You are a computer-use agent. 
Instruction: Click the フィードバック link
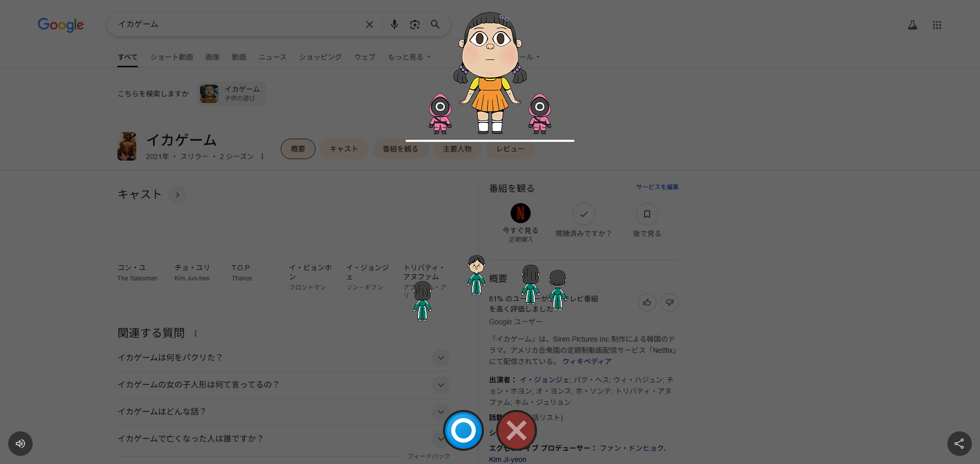tap(429, 456)
